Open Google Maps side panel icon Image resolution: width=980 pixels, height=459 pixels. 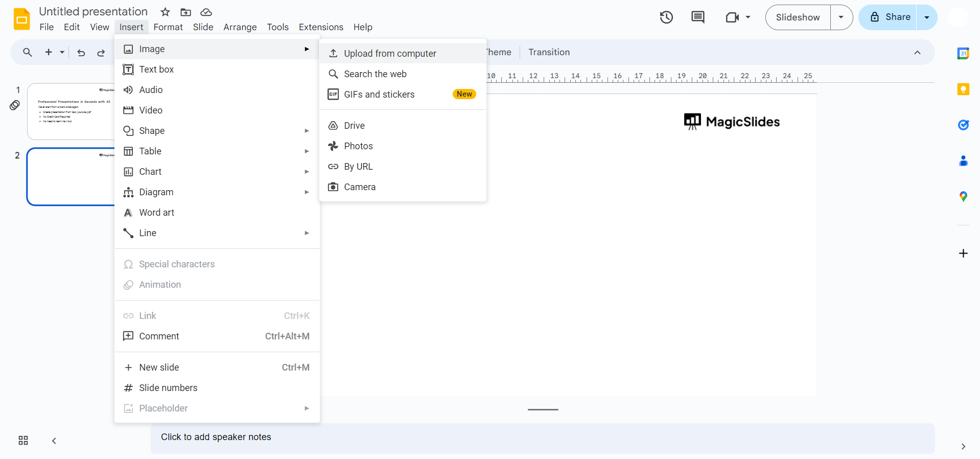pos(963,197)
